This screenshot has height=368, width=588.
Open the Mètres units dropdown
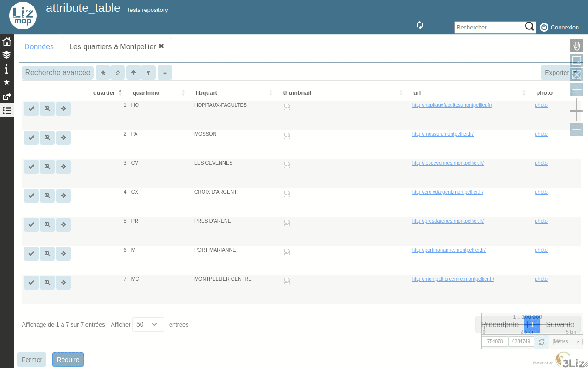click(568, 341)
